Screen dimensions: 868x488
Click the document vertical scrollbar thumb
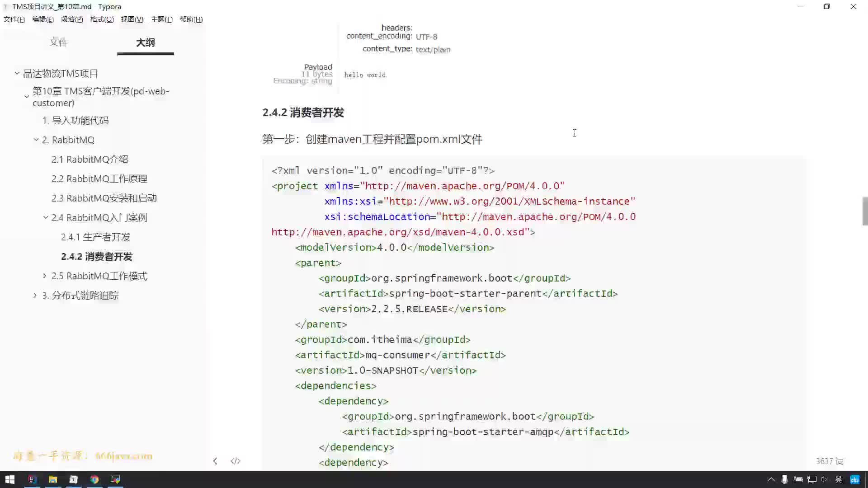[x=865, y=211]
